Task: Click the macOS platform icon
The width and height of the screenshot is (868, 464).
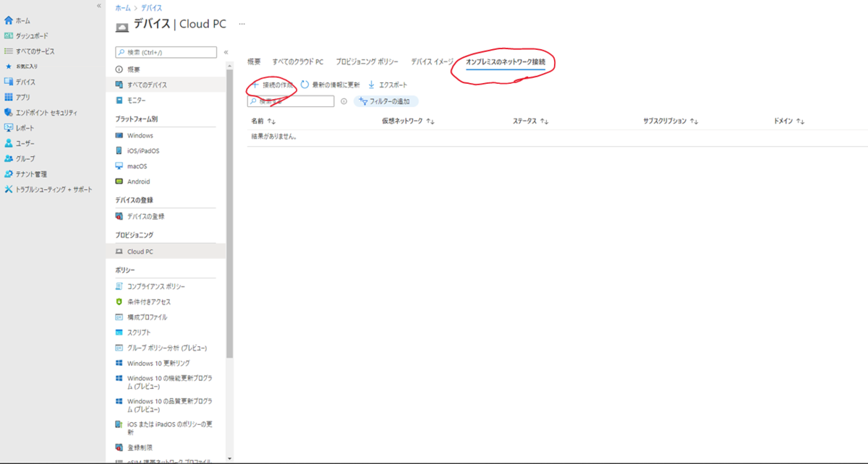Action: [119, 166]
